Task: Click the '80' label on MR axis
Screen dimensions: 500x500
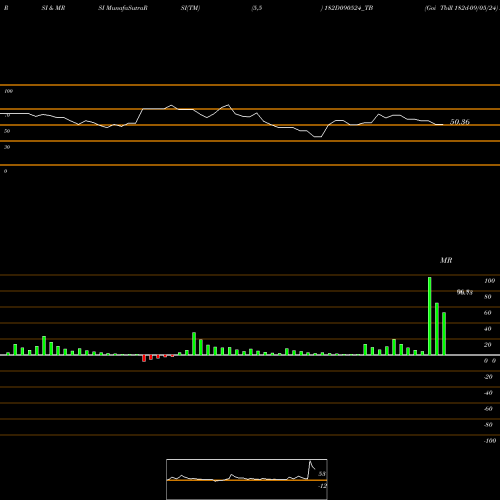Action: [x=488, y=297]
